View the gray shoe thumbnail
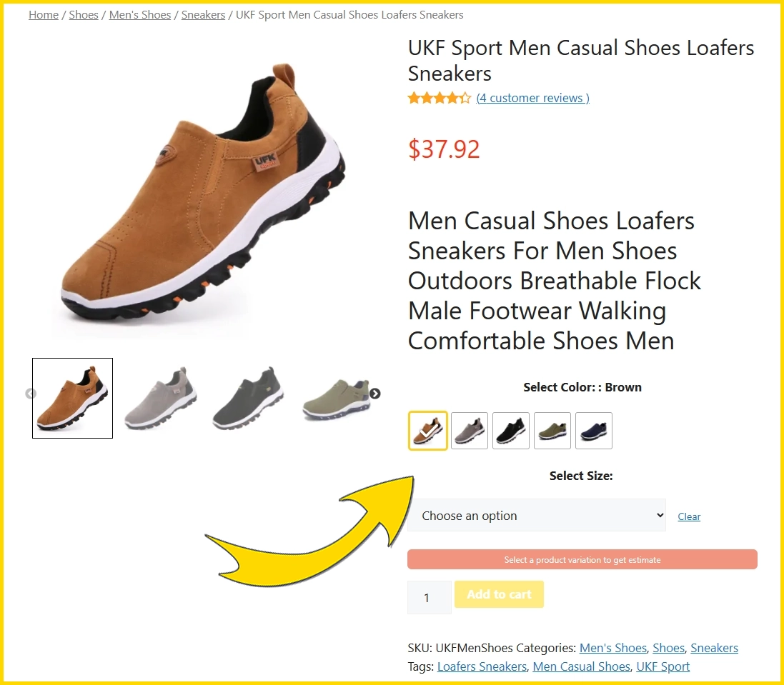Viewport: 784px width, 685px height. (x=161, y=398)
